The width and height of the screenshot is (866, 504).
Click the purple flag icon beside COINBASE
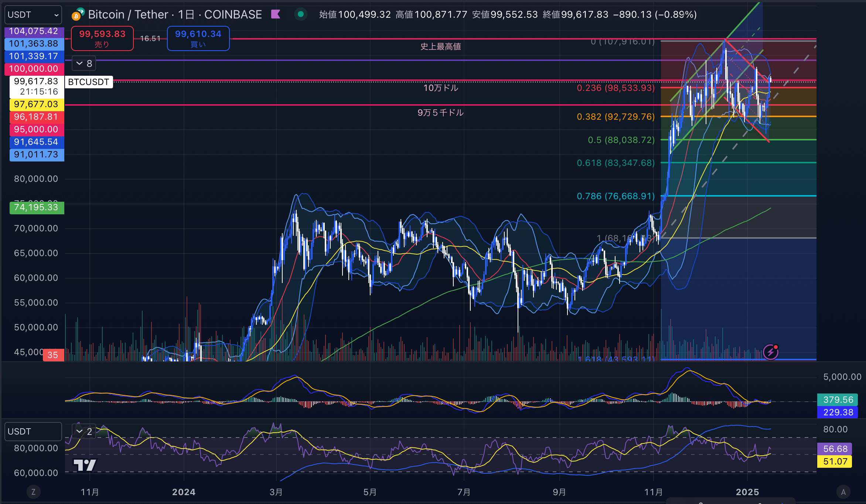pos(276,14)
